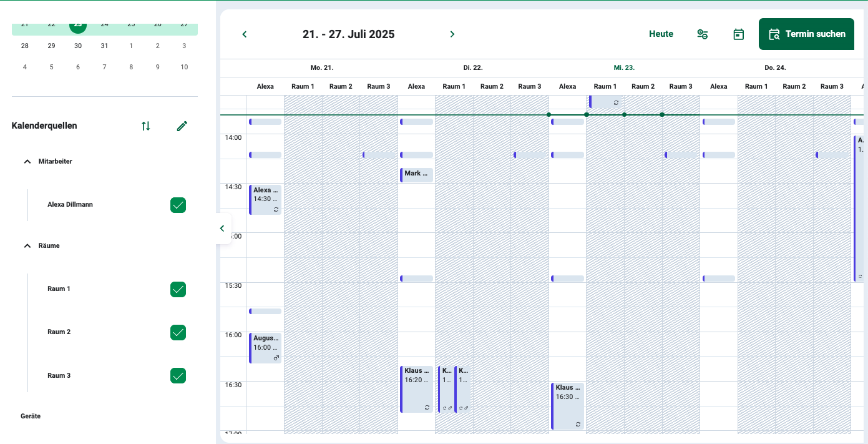Click the Mitarbeiter group label

56,161
